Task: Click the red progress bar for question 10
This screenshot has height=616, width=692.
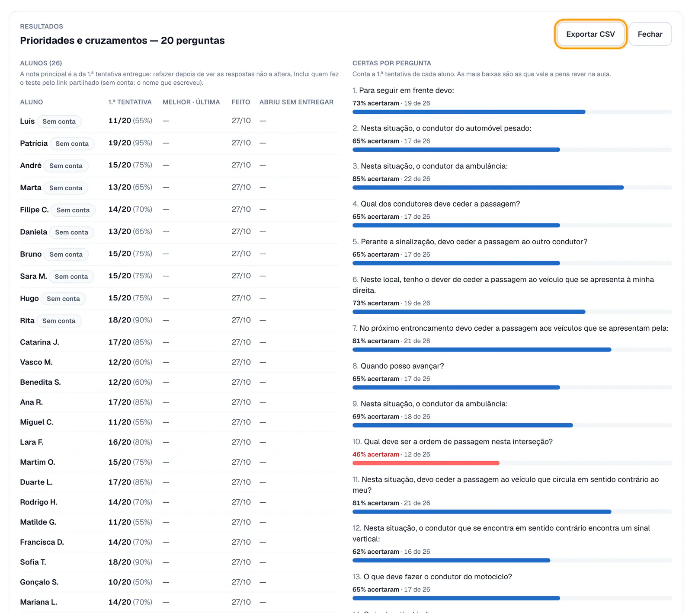Action: [512, 463]
